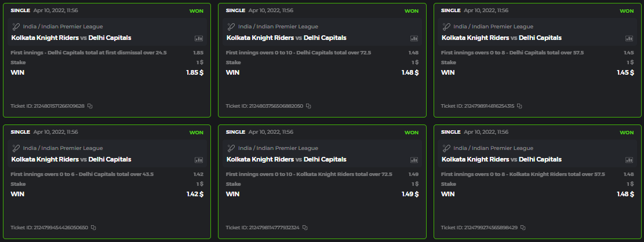Open match title on Kolkata over 57.5 ticket

[x=501, y=160]
